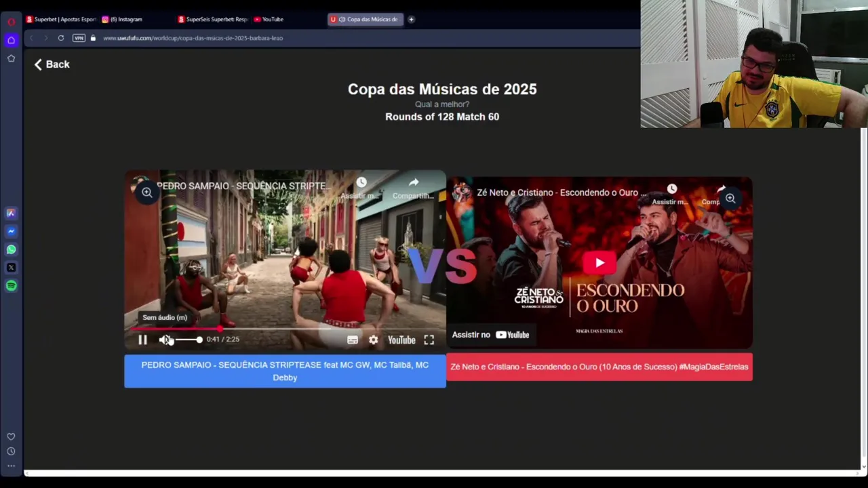The height and width of the screenshot is (488, 868).
Task: Click the URL address field
Action: [366, 38]
